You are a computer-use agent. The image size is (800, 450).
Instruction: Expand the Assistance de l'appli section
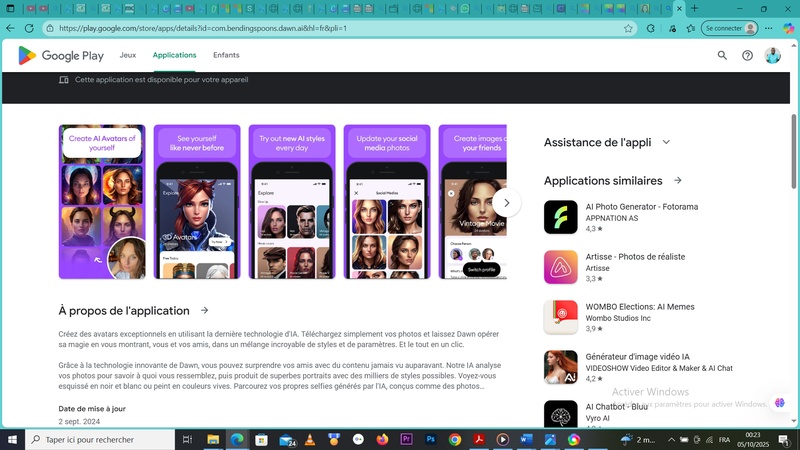pyautogui.click(x=666, y=143)
